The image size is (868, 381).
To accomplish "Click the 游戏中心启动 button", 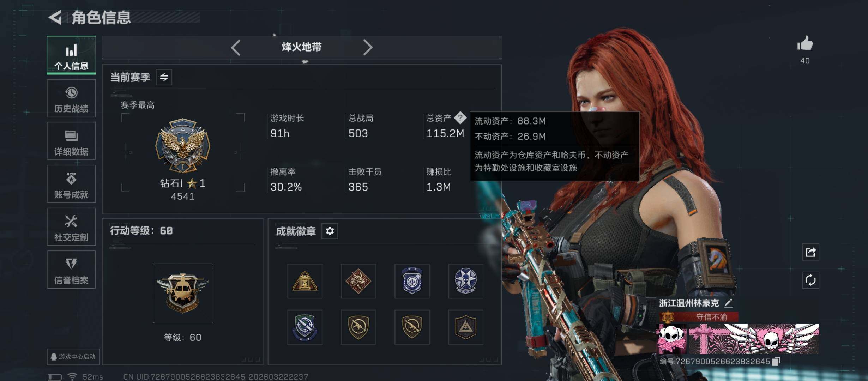I will (x=73, y=357).
